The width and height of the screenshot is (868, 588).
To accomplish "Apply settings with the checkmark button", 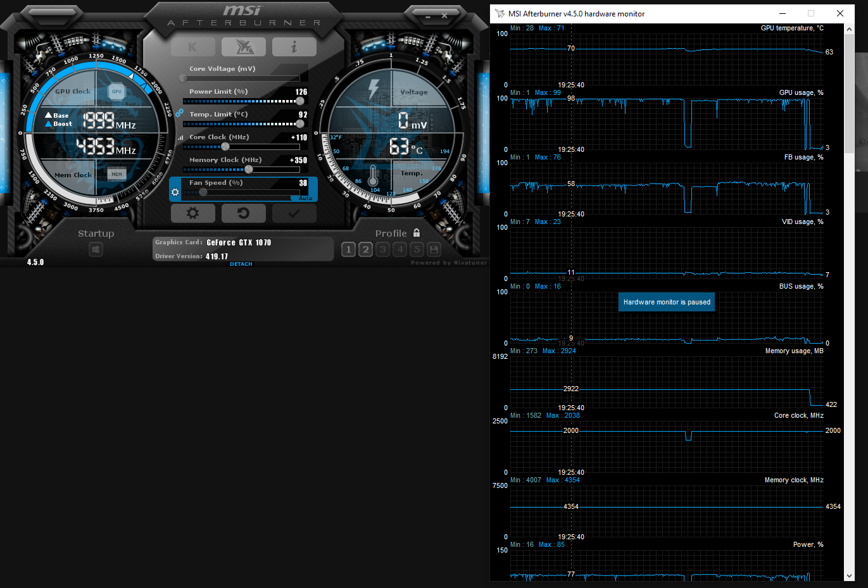I will pos(294,213).
